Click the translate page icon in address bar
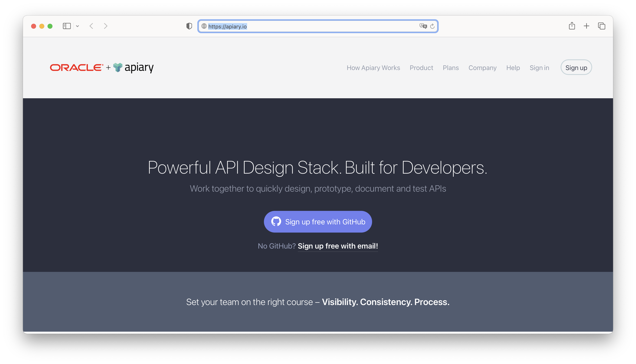 423,26
